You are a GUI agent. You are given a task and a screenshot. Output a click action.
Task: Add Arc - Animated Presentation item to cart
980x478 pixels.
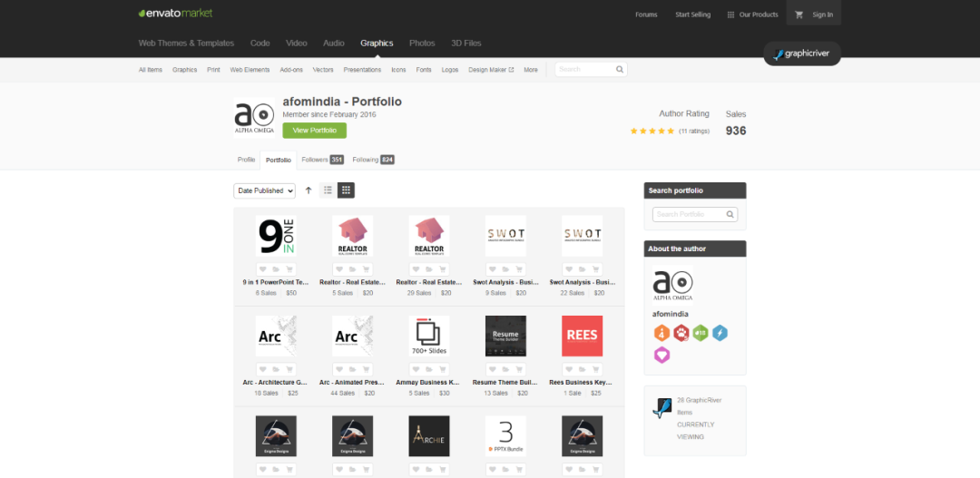pyautogui.click(x=367, y=369)
